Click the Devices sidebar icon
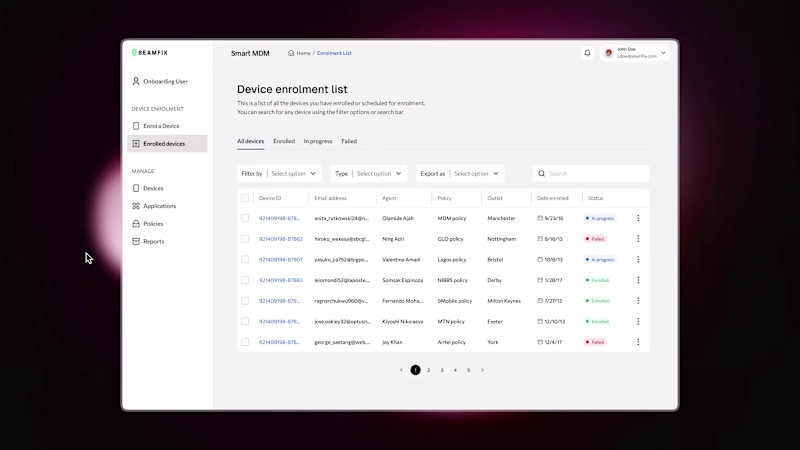Viewport: 800px width, 450px height. point(136,188)
